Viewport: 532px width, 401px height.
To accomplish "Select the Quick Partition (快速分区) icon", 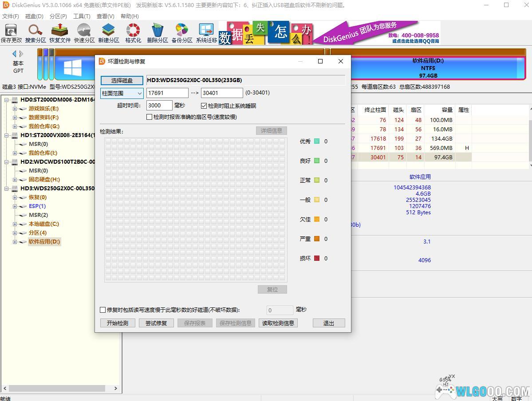I will tap(84, 33).
